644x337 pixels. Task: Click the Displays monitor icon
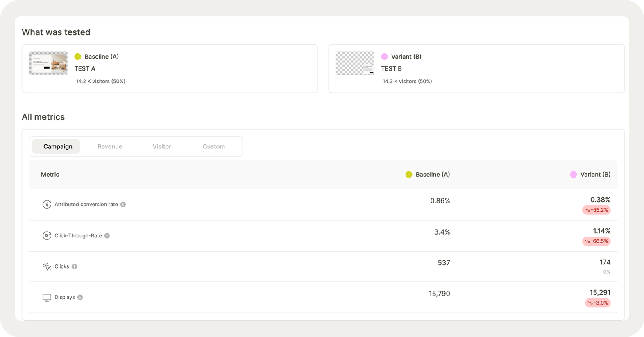point(47,297)
